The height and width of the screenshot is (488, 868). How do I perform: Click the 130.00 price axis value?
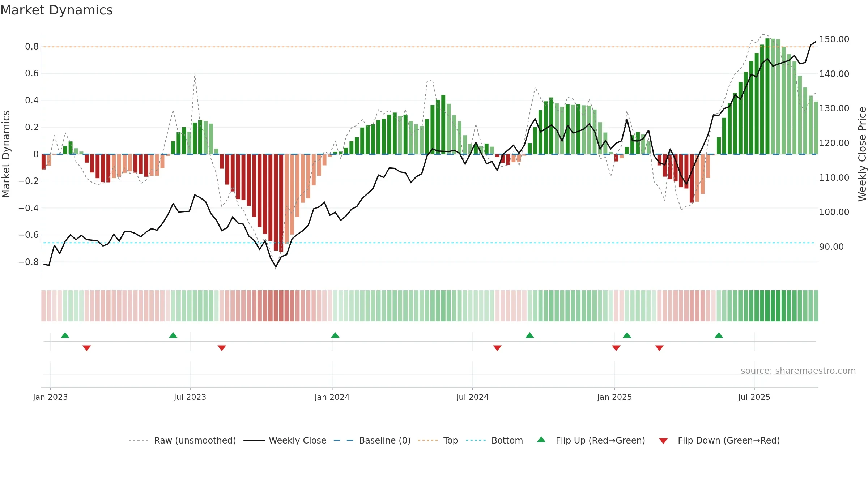point(834,108)
